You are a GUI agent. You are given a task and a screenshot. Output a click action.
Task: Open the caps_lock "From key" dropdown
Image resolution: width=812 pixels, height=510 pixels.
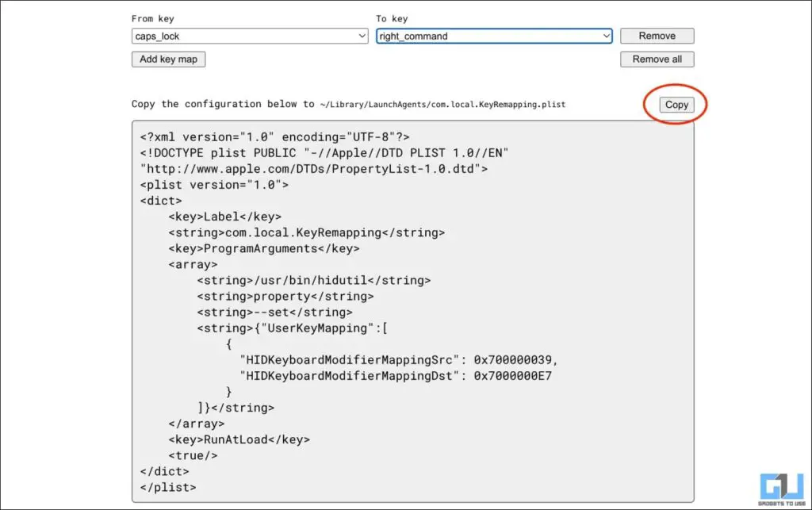249,36
